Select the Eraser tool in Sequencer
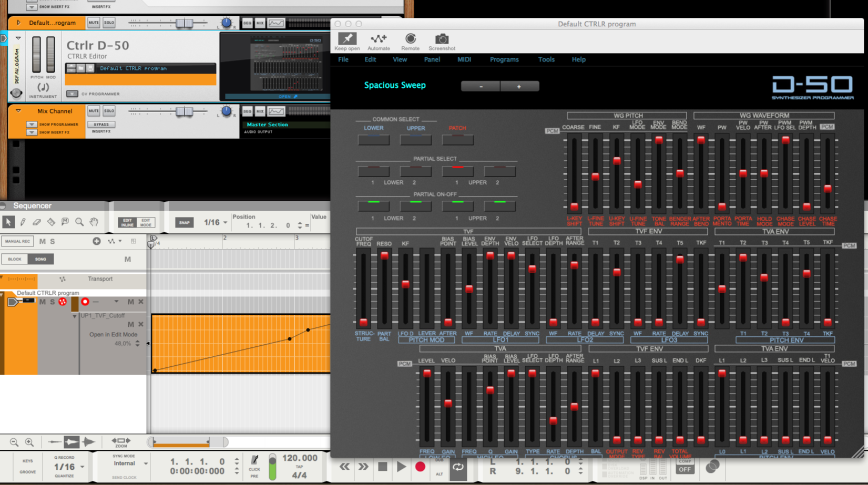This screenshot has height=485, width=868. (x=37, y=222)
